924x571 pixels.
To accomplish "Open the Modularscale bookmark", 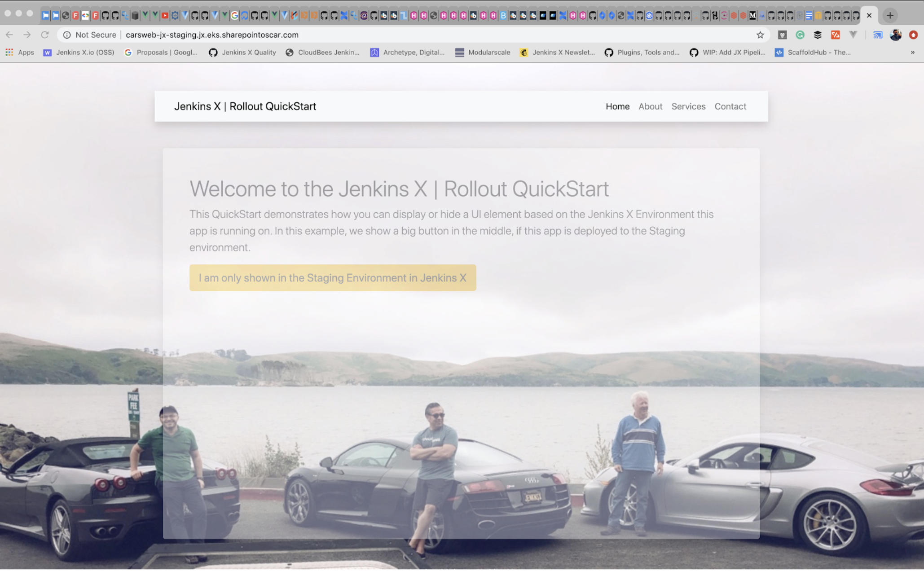I will pos(483,52).
